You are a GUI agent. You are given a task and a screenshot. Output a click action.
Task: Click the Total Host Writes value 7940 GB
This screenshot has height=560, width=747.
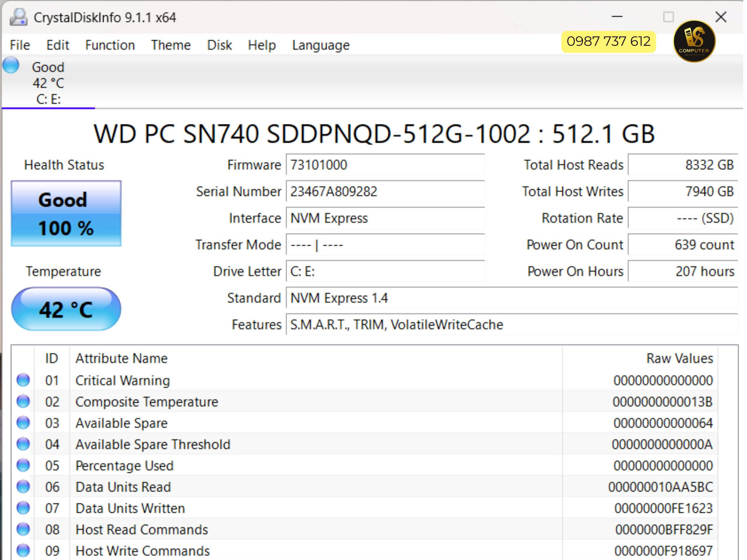[683, 191]
